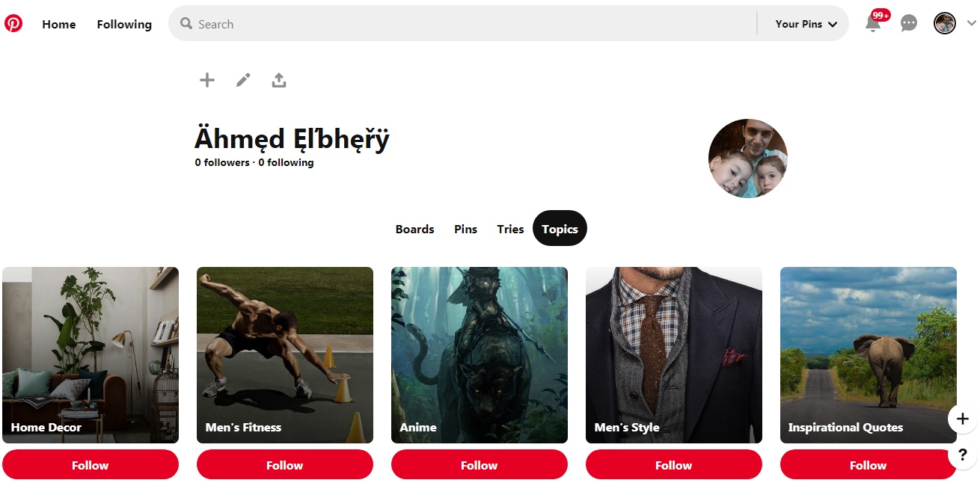Image resolution: width=980 pixels, height=483 pixels.
Task: Switch to the Boards tab
Action: (x=415, y=229)
